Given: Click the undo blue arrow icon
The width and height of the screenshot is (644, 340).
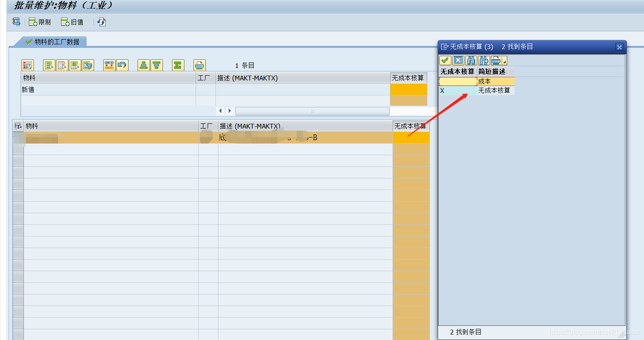Looking at the screenshot, I should pyautogui.click(x=123, y=65).
